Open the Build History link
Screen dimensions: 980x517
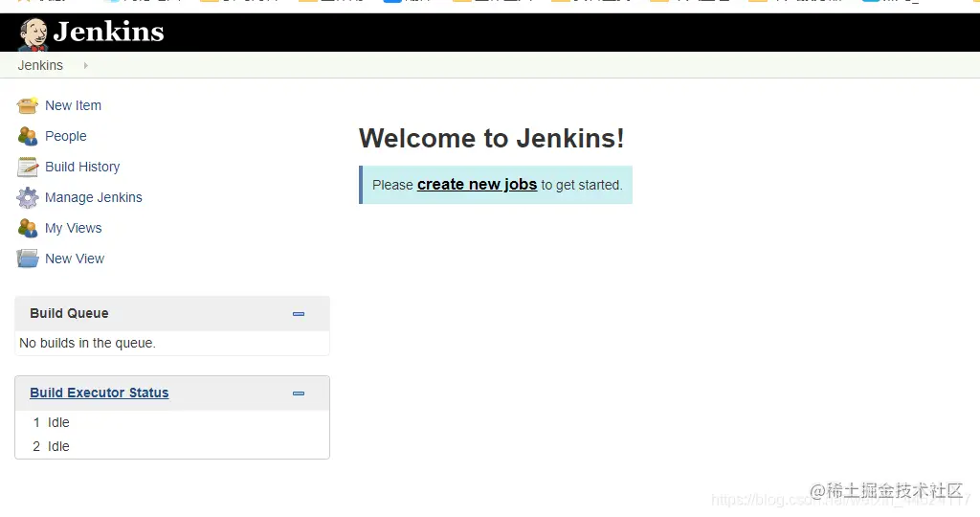[82, 167]
